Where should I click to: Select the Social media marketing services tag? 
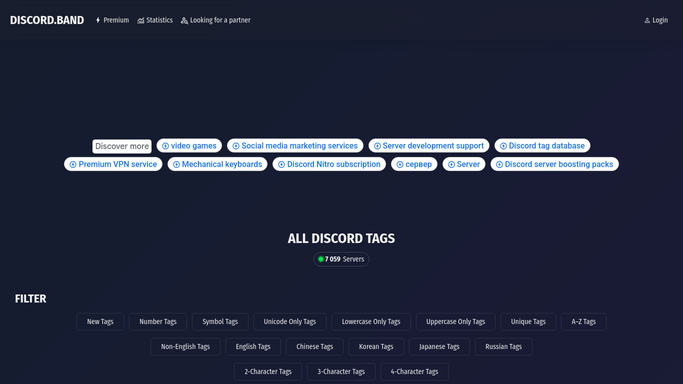click(x=295, y=146)
